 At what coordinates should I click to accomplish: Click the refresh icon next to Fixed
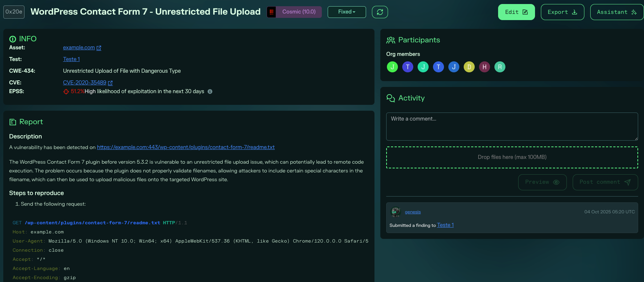pyautogui.click(x=380, y=12)
